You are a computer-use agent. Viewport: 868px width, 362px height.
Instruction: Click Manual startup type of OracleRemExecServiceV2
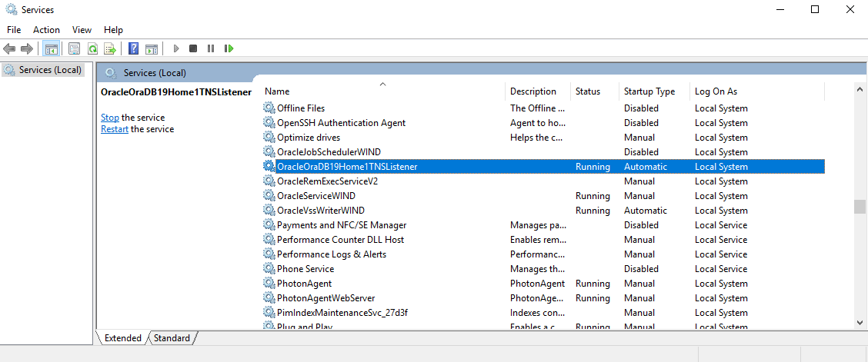639,181
